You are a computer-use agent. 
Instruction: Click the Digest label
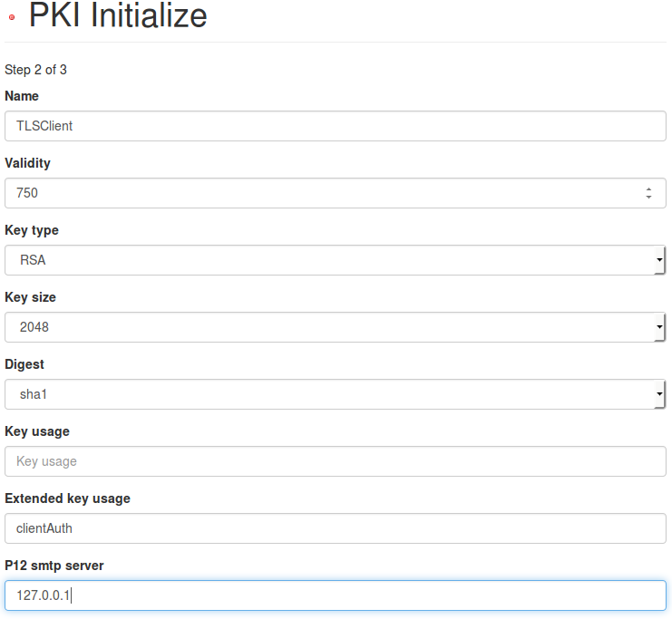(24, 364)
